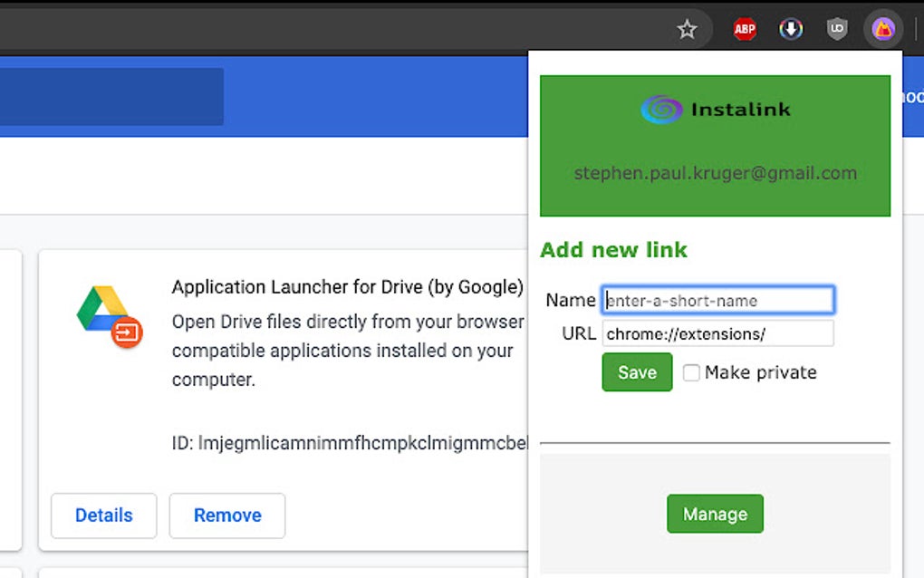
Task: Save the new Instalink link
Action: pyautogui.click(x=636, y=372)
